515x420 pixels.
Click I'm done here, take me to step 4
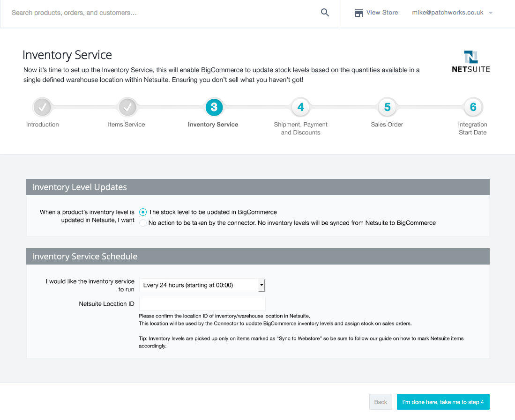coord(443,402)
